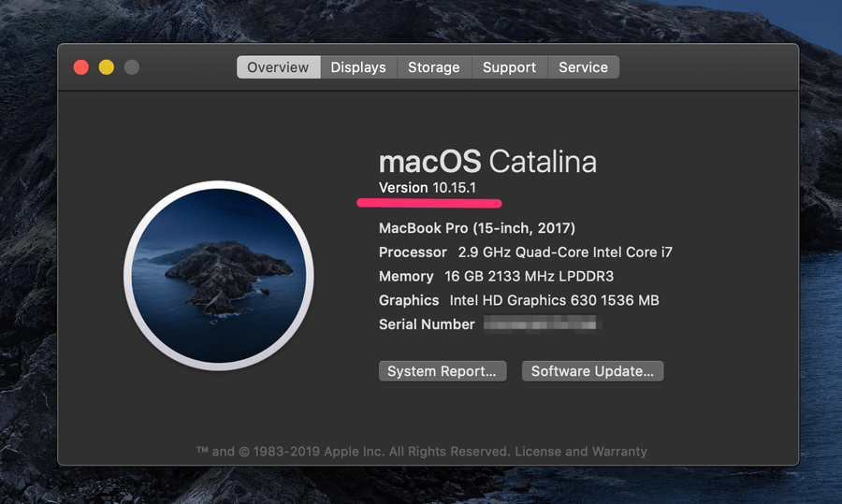Click the Processor label

click(413, 252)
